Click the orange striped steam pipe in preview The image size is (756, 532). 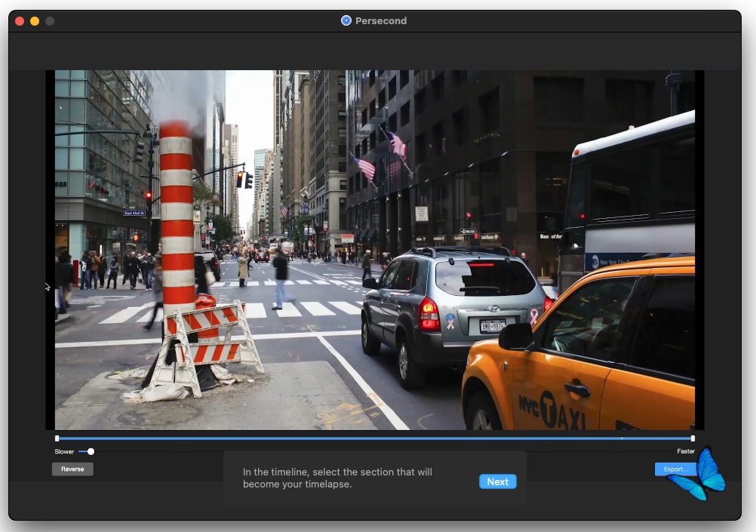tap(177, 219)
